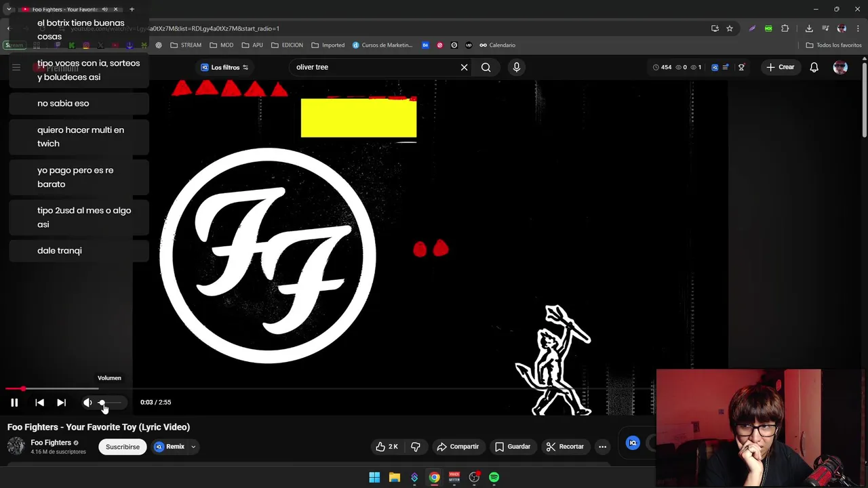Open a new tab with the plus button
The image size is (868, 488).
coord(132,9)
